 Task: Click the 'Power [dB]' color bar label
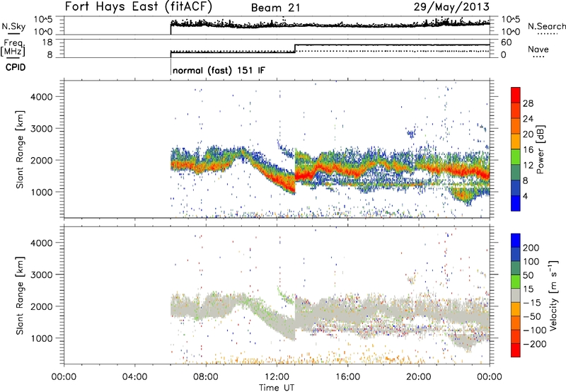(x=541, y=149)
